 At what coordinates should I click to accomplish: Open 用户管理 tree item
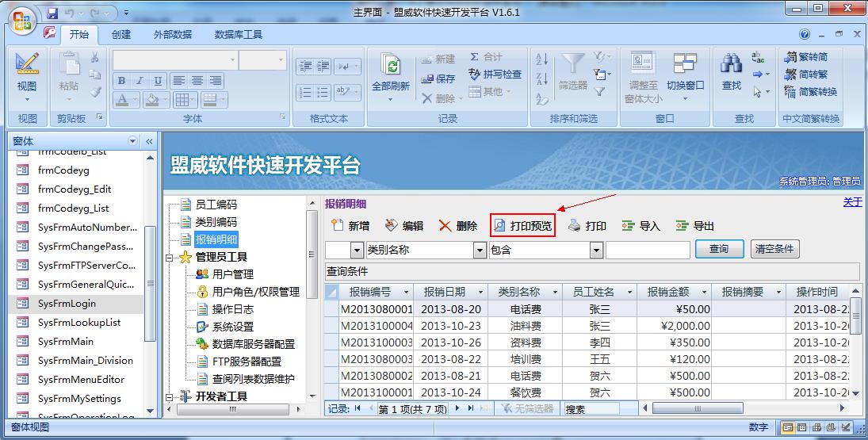(233, 274)
